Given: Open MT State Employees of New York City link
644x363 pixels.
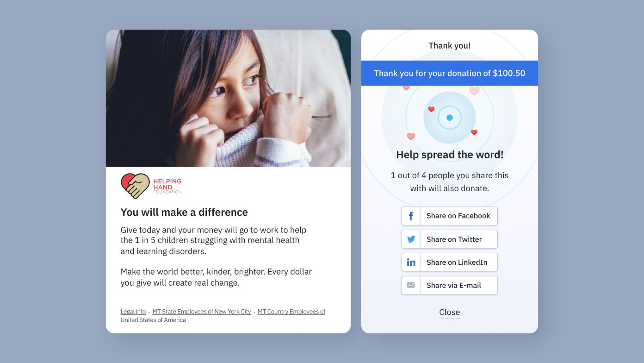Looking at the screenshot, I should point(202,312).
